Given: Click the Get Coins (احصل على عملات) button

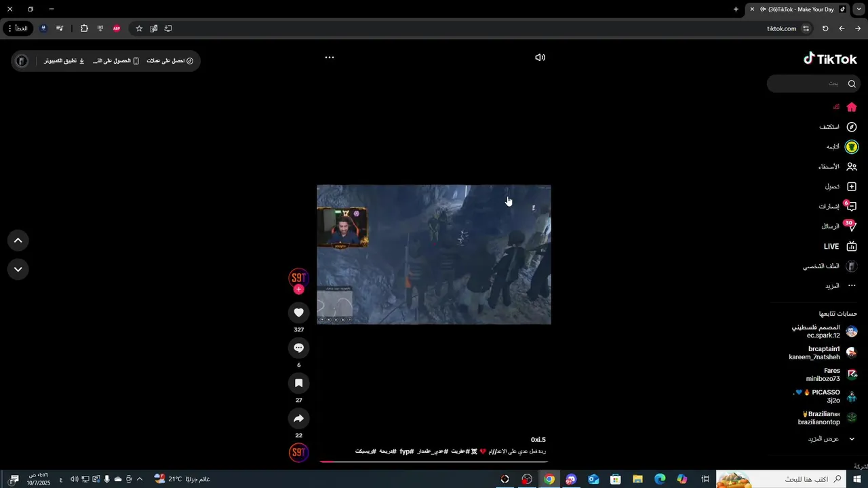Looking at the screenshot, I should 170,61.
